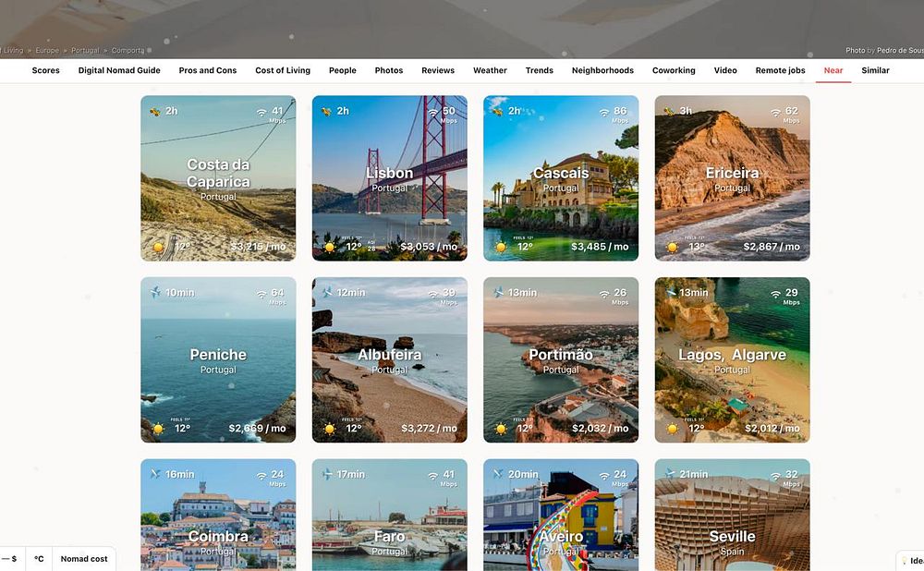
Task: Click the sun weather icon on Peniche card
Action: 159,429
